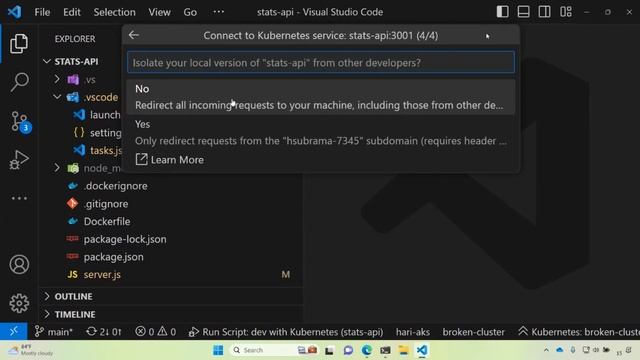The width and height of the screenshot is (640, 360).
Task: Open the Windows Start menu
Action: (x=218, y=350)
